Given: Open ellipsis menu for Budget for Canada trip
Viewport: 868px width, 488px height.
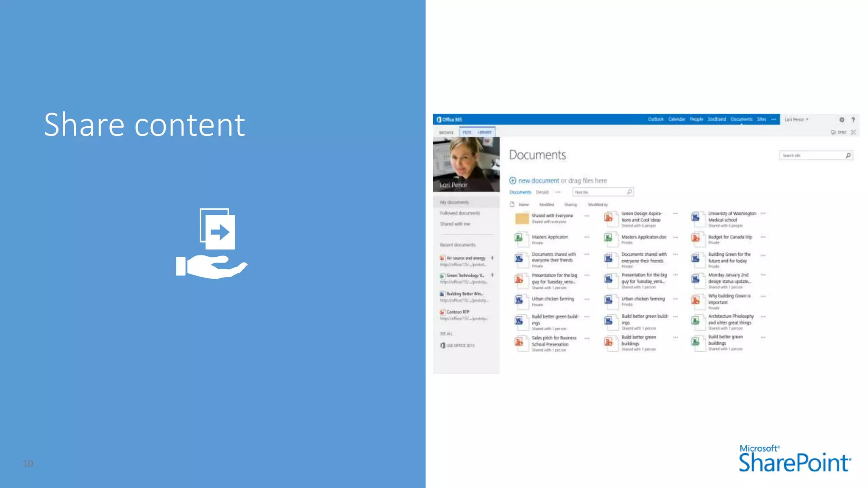Looking at the screenshot, I should click(x=763, y=237).
